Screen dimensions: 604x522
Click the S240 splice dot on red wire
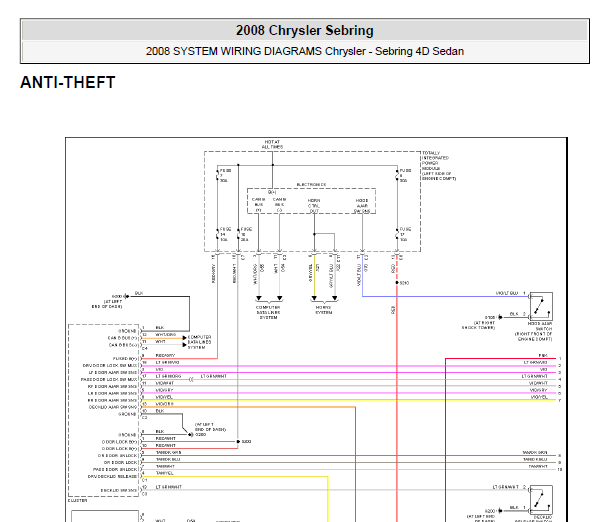(397, 283)
